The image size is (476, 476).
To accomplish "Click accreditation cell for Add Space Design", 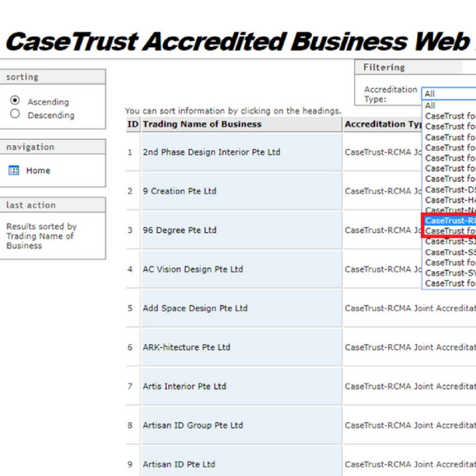I will click(410, 308).
